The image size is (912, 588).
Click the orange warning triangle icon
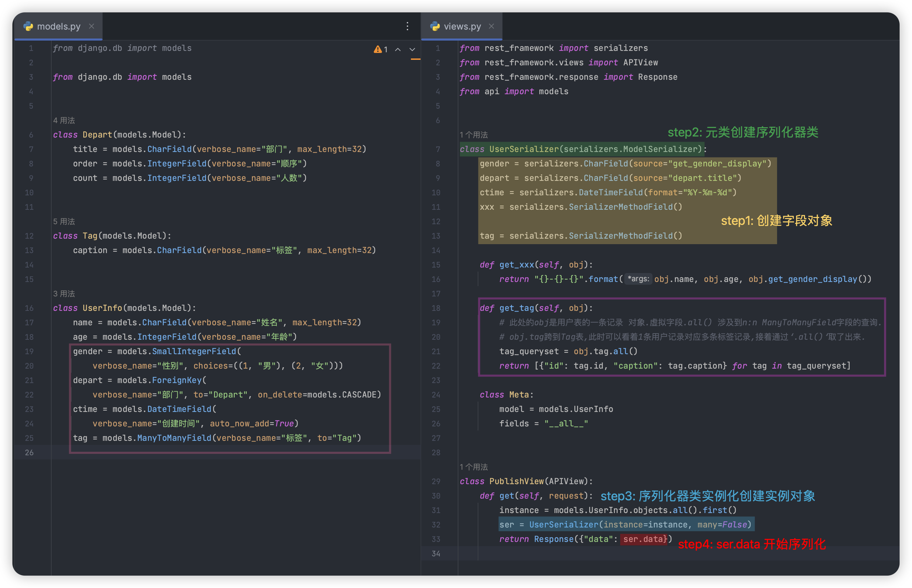pos(378,49)
